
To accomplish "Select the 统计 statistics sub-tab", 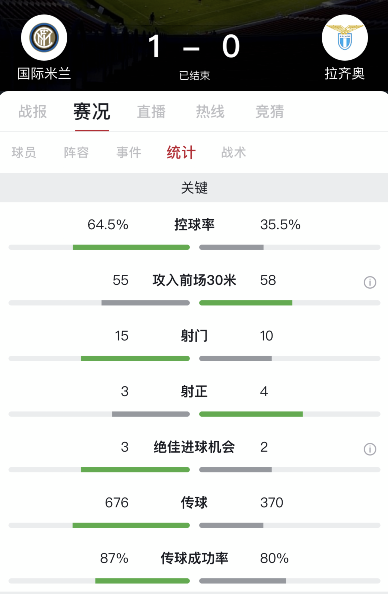I will tap(181, 152).
